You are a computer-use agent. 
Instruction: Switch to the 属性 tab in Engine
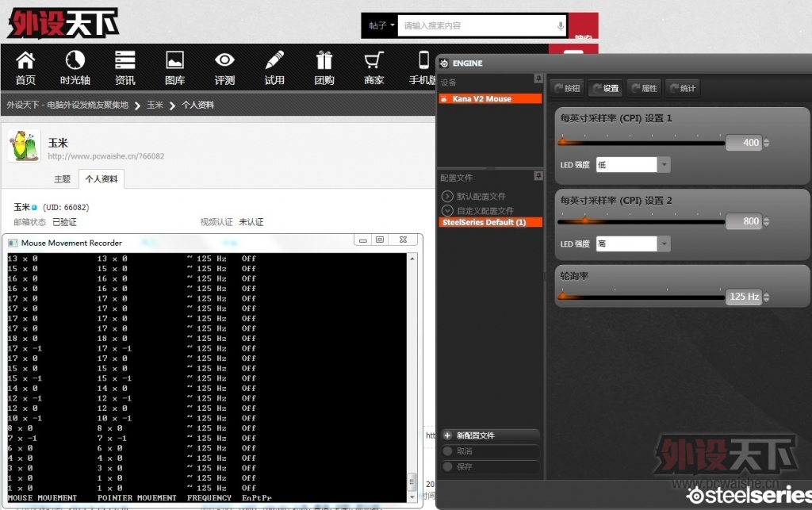(x=644, y=88)
